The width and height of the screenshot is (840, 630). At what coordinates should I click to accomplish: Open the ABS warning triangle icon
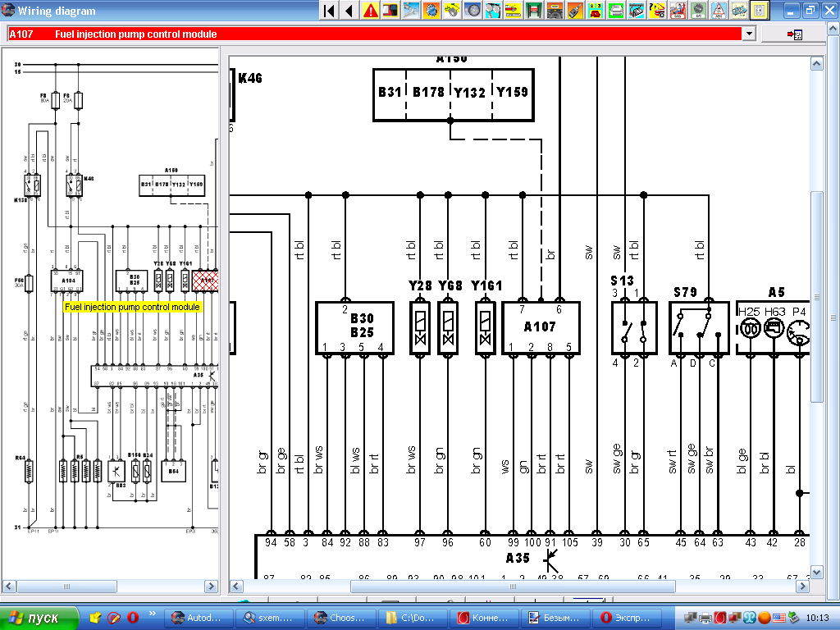[x=719, y=10]
